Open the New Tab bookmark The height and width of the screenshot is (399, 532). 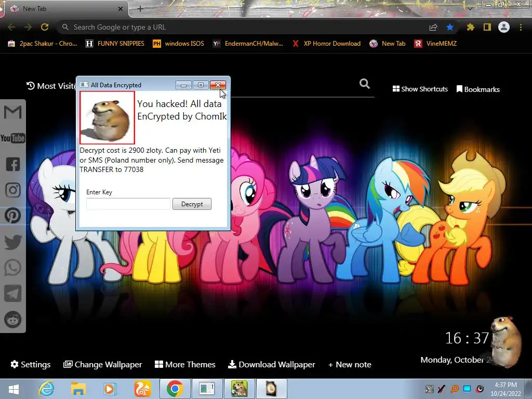tap(388, 44)
